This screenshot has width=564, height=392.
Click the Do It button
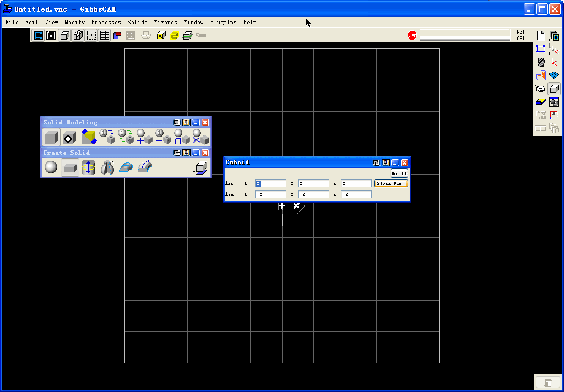tap(399, 173)
